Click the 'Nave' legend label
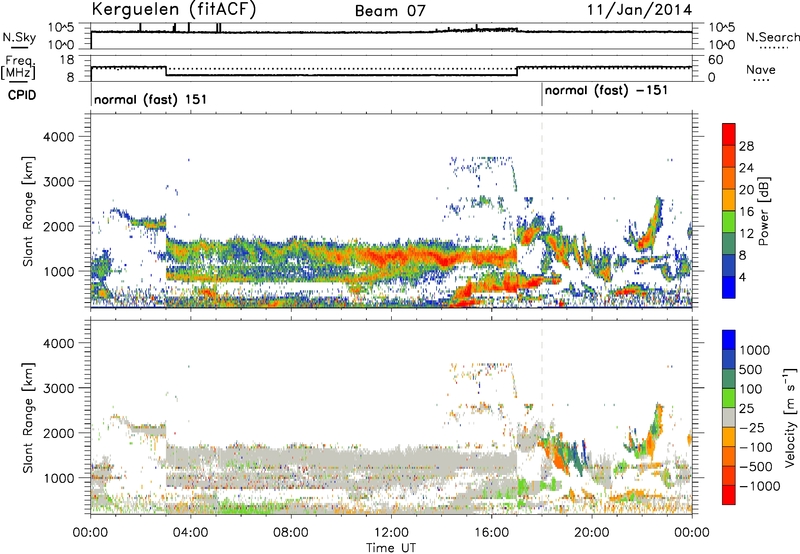 (760, 70)
